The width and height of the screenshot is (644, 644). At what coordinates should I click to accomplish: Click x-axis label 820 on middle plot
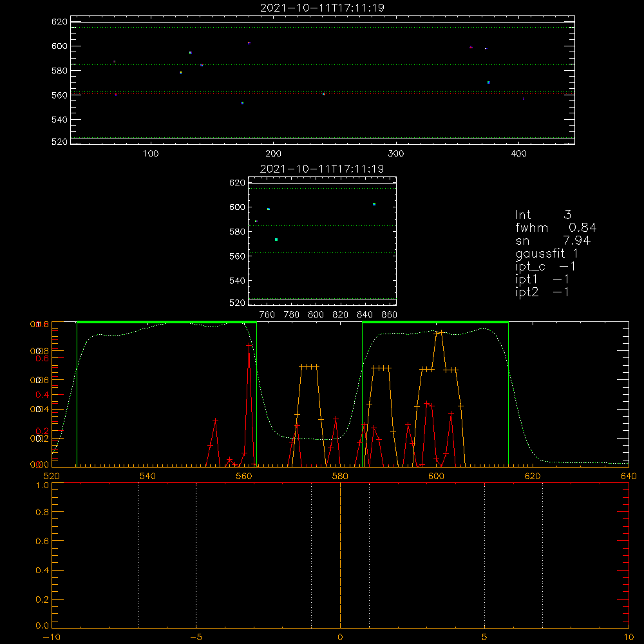[x=340, y=315]
